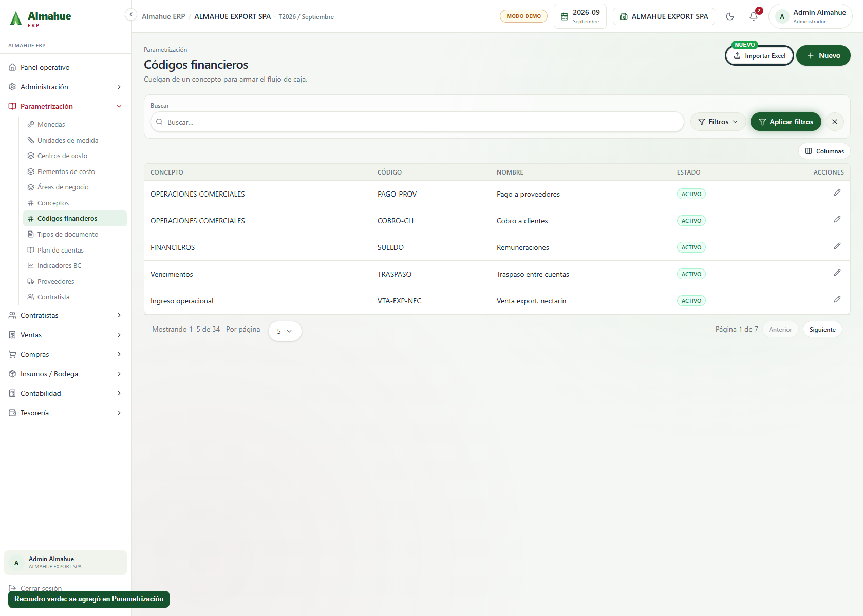
Task: Clear filters with the X button
Action: (835, 122)
